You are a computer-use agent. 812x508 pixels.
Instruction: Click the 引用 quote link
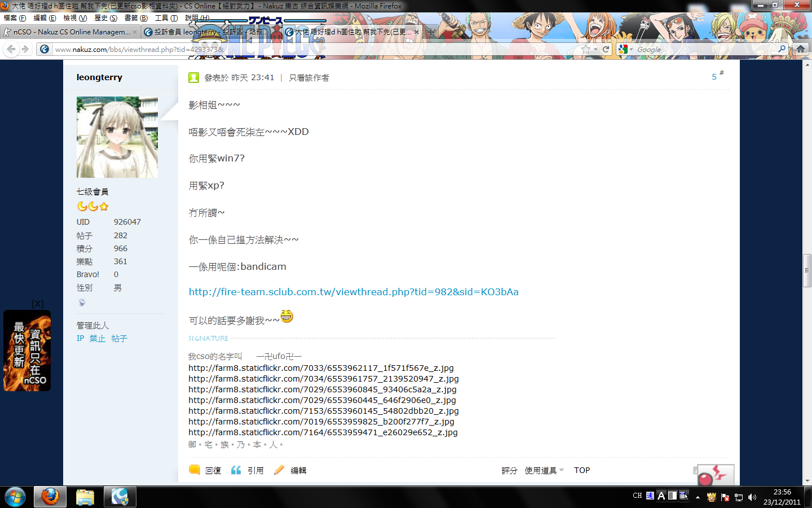[255, 470]
